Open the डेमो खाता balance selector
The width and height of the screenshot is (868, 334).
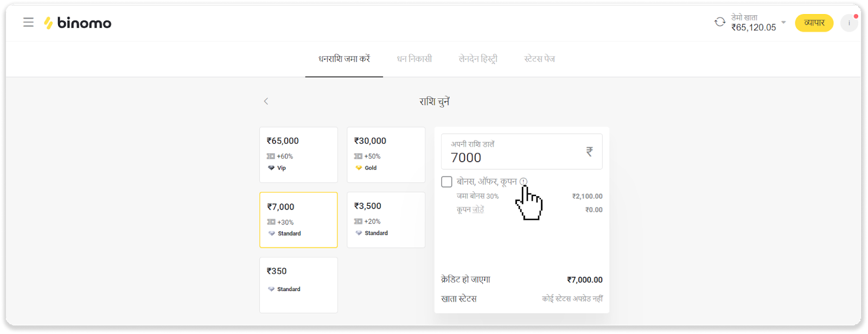[x=753, y=23]
